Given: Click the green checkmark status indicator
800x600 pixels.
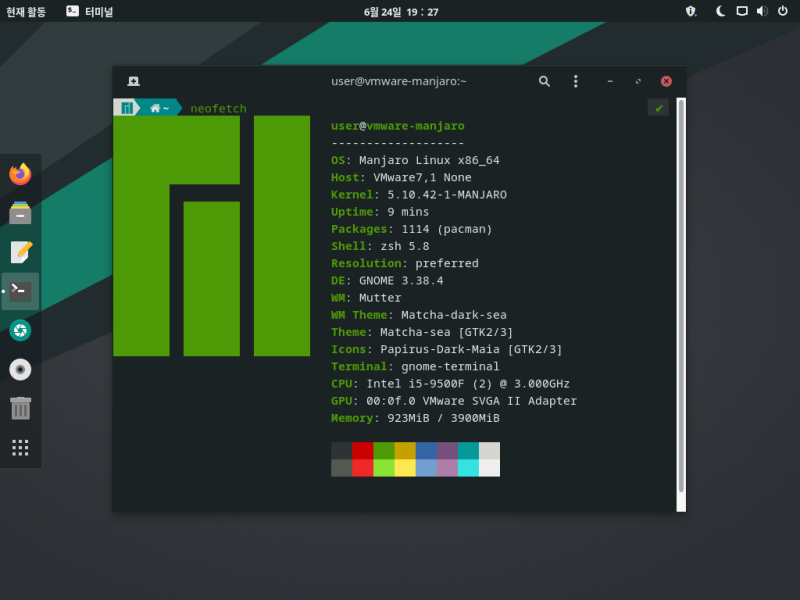Looking at the screenshot, I should (x=658, y=108).
